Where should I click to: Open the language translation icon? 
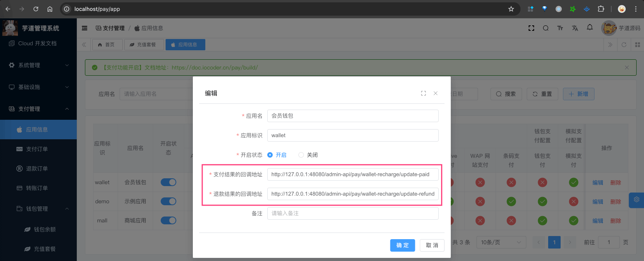pyautogui.click(x=575, y=28)
